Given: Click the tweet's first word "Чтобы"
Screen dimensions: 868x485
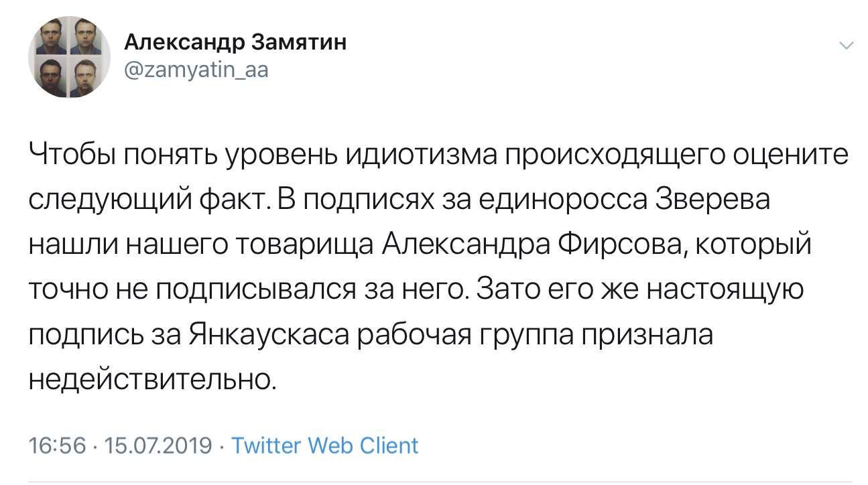Looking at the screenshot, I should (70, 157).
